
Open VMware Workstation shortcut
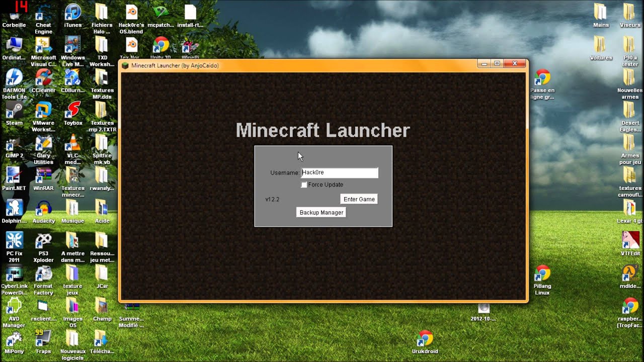pos(43,117)
